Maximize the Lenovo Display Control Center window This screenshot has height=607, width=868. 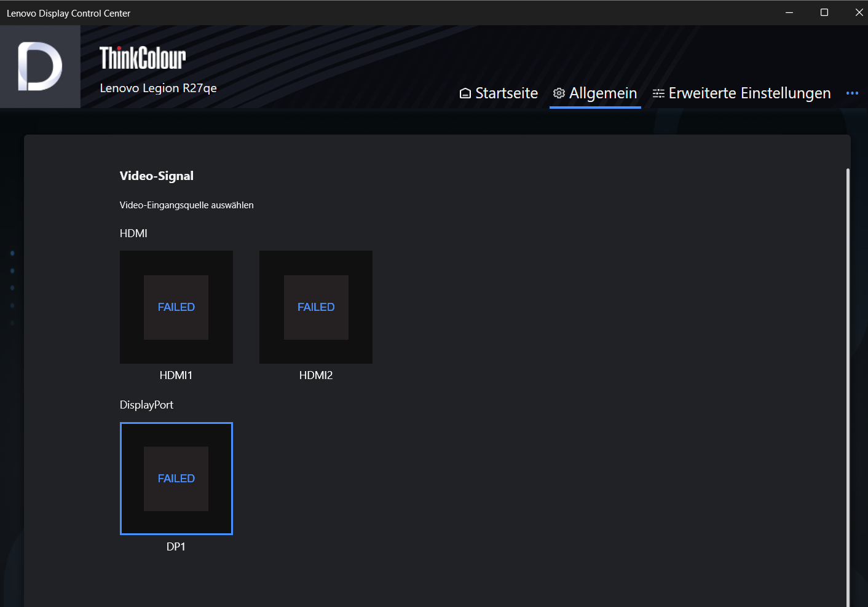824,12
